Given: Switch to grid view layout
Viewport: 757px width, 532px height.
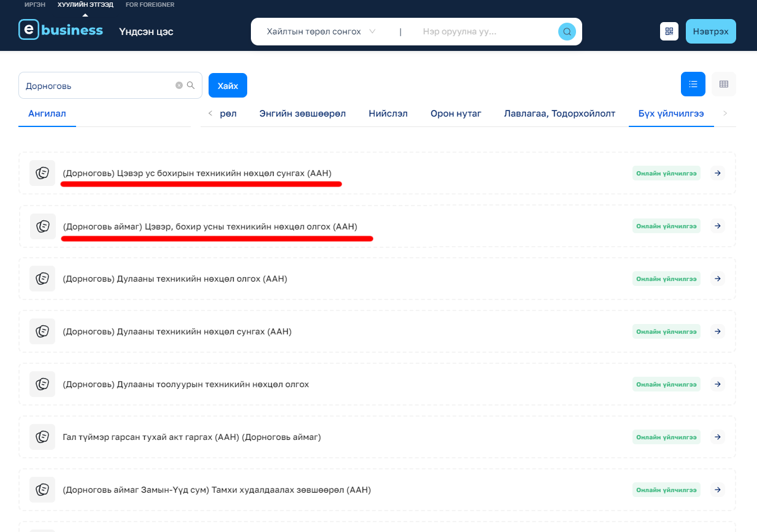Looking at the screenshot, I should click(x=724, y=84).
